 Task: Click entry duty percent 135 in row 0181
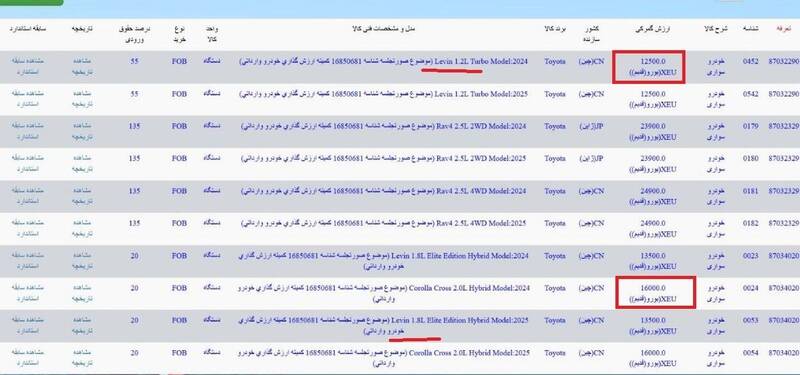point(134,191)
